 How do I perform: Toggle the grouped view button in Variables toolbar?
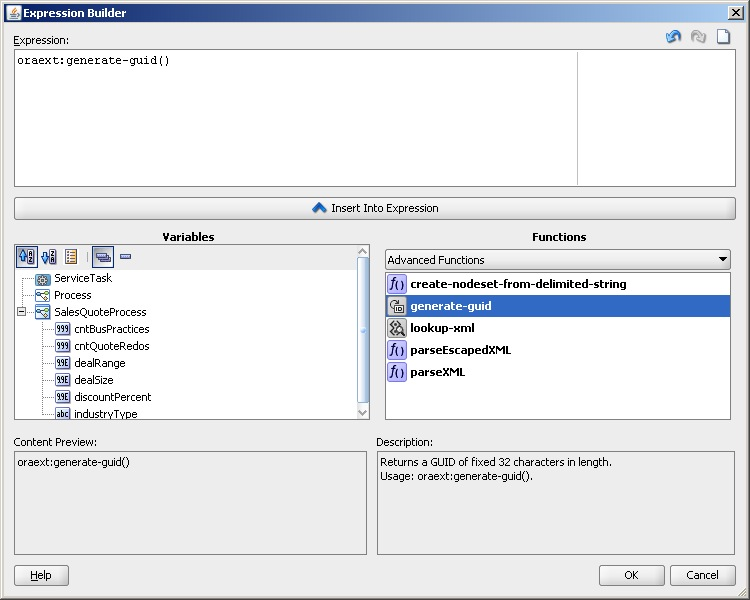(103, 257)
